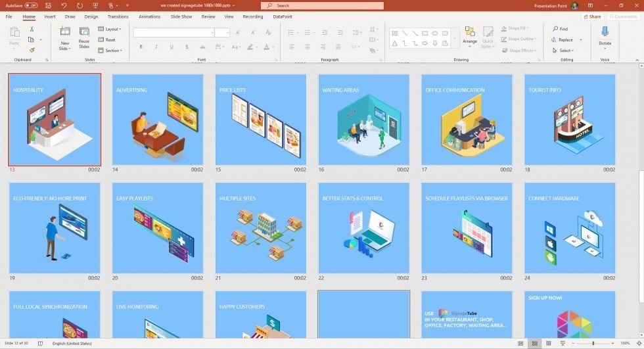Click the Paste clipboard icon

[14, 32]
